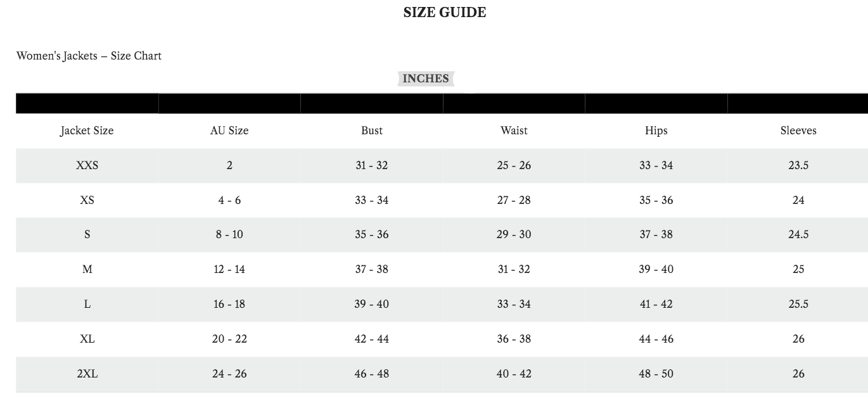
Task: Click the waist measurement 40 - 42
Action: [x=514, y=374]
